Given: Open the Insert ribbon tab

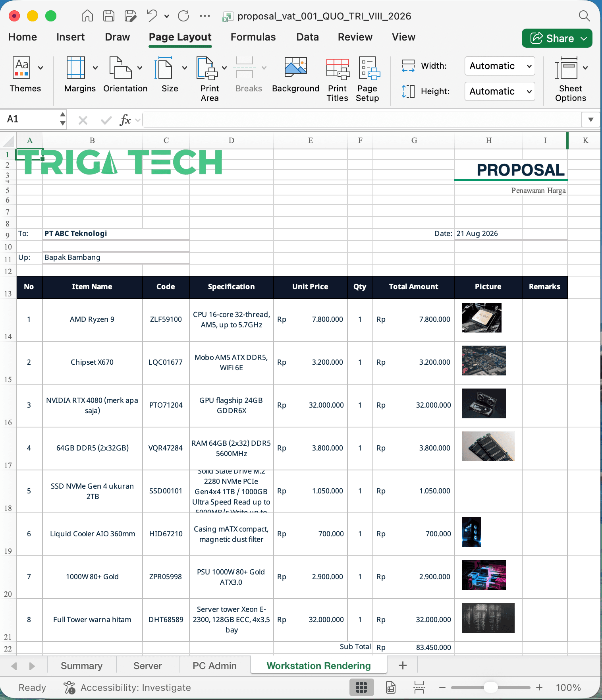Looking at the screenshot, I should pos(70,37).
